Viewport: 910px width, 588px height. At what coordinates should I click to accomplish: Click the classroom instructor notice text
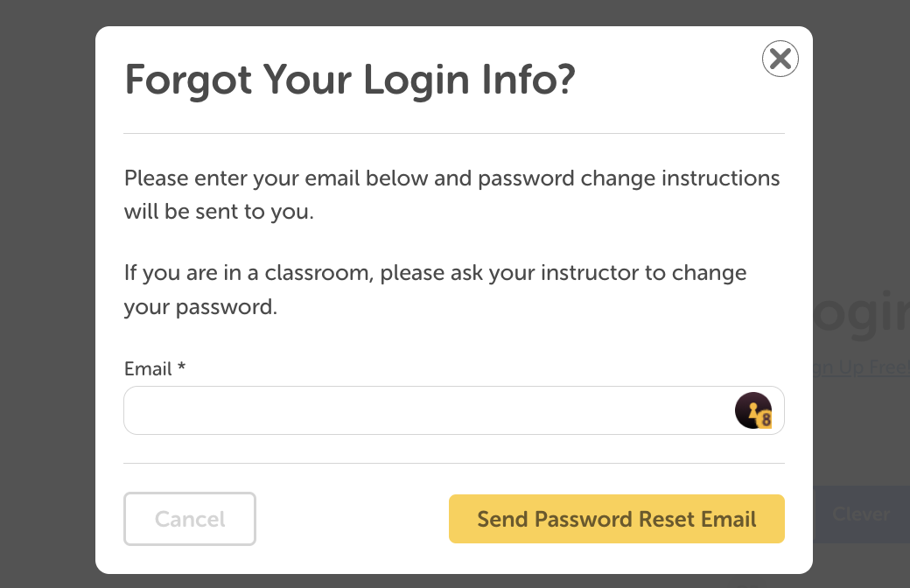click(435, 290)
